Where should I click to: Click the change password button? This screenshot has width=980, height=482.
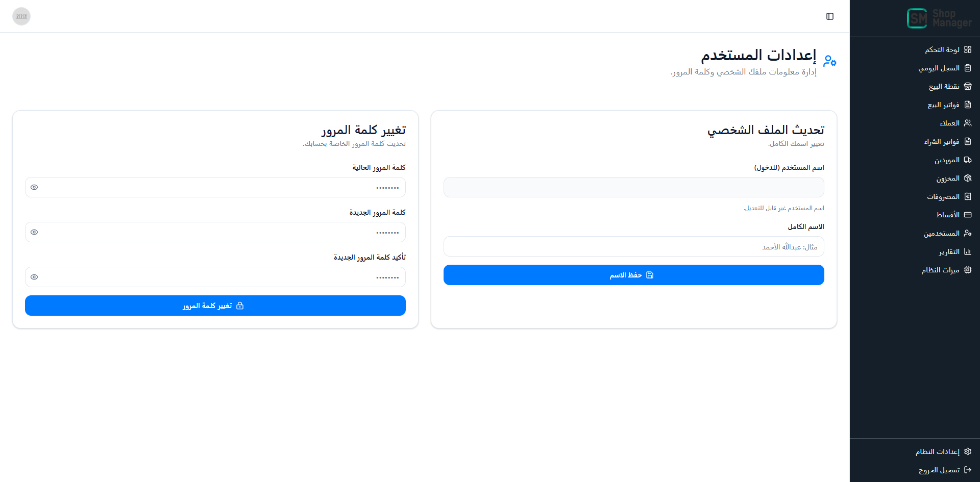215,306
